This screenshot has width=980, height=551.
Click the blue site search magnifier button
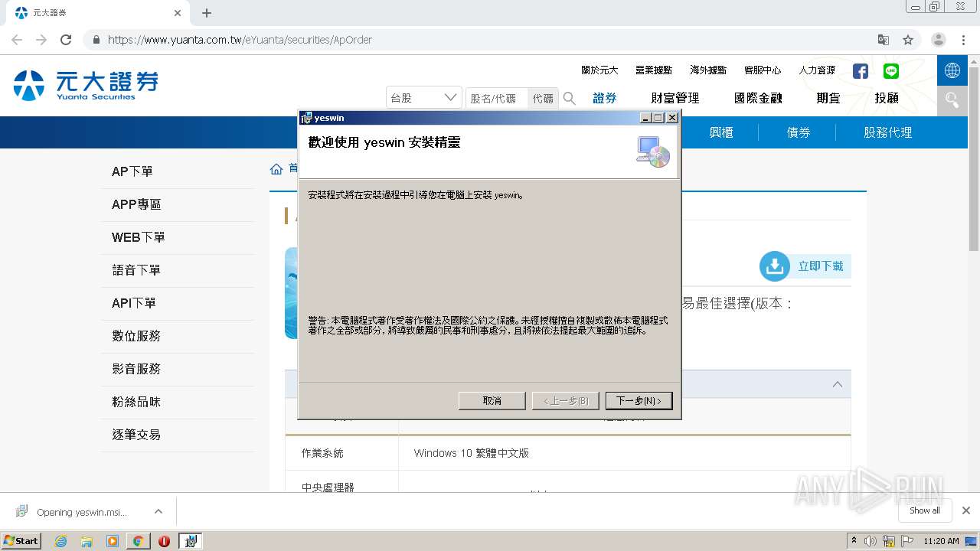[x=952, y=100]
